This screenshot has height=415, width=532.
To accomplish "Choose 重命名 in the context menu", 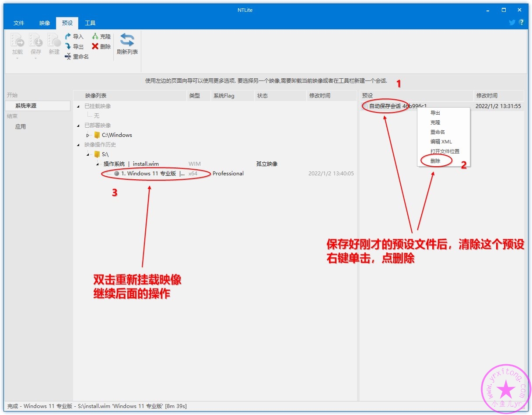I will [437, 132].
